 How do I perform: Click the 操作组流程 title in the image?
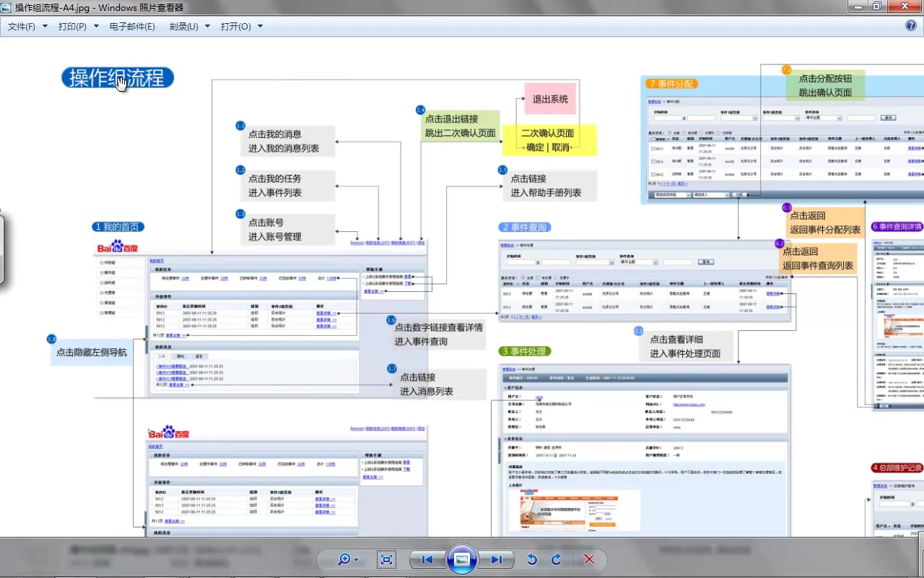pos(118,78)
